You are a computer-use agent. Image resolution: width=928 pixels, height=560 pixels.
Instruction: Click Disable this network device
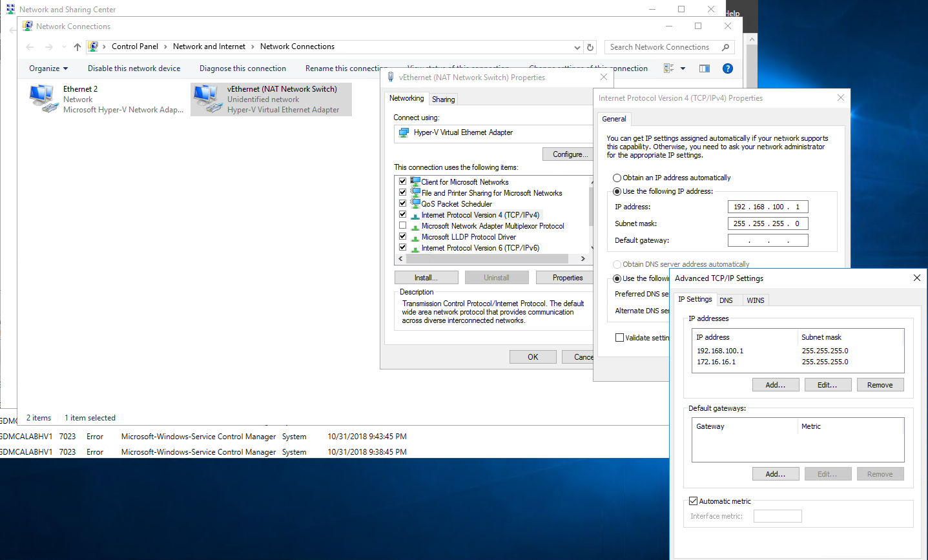(134, 68)
